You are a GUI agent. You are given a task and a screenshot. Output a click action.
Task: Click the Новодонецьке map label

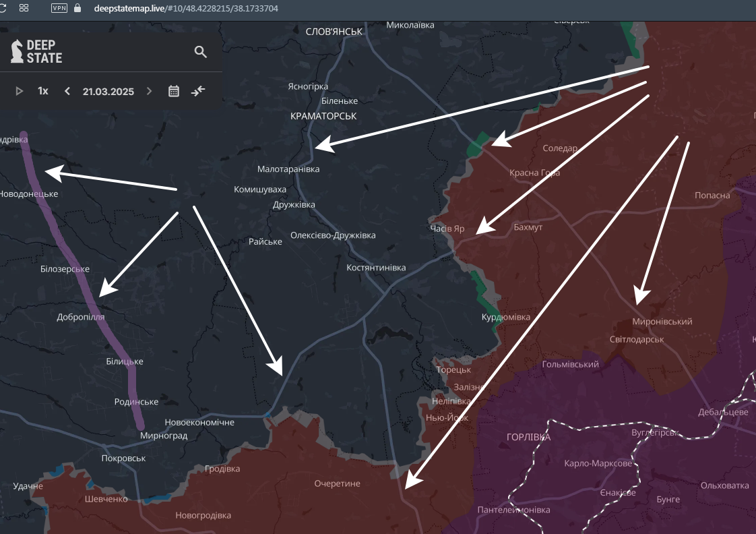(x=29, y=194)
